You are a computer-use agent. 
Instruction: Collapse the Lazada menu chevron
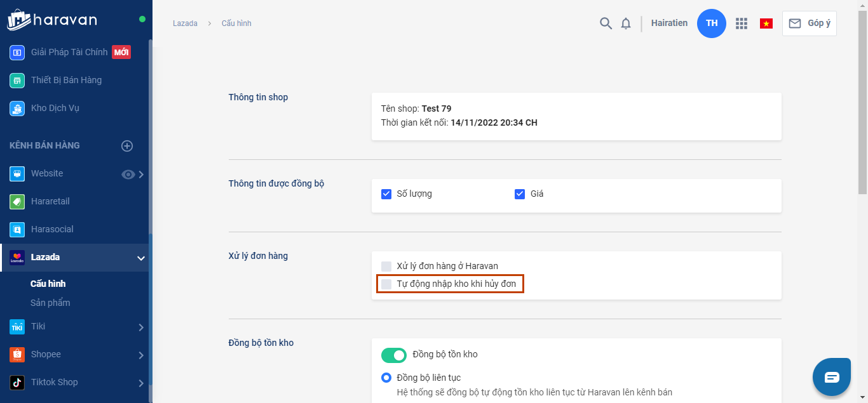pyautogui.click(x=141, y=258)
